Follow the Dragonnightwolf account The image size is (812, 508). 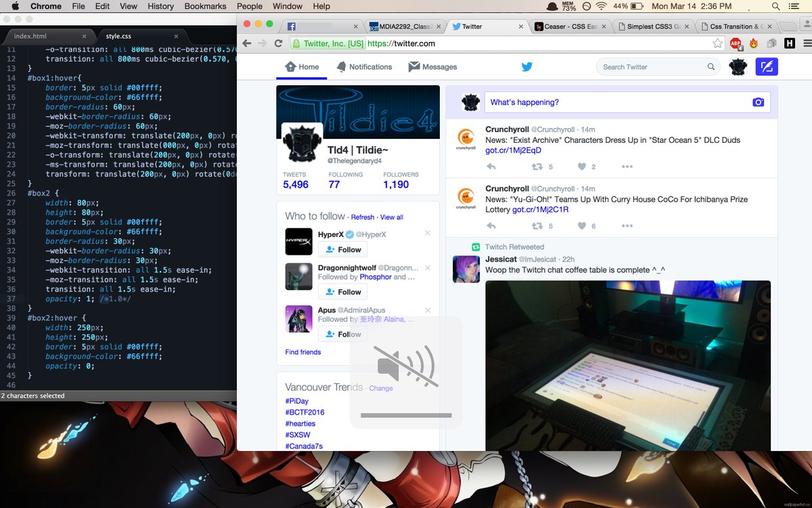point(342,292)
